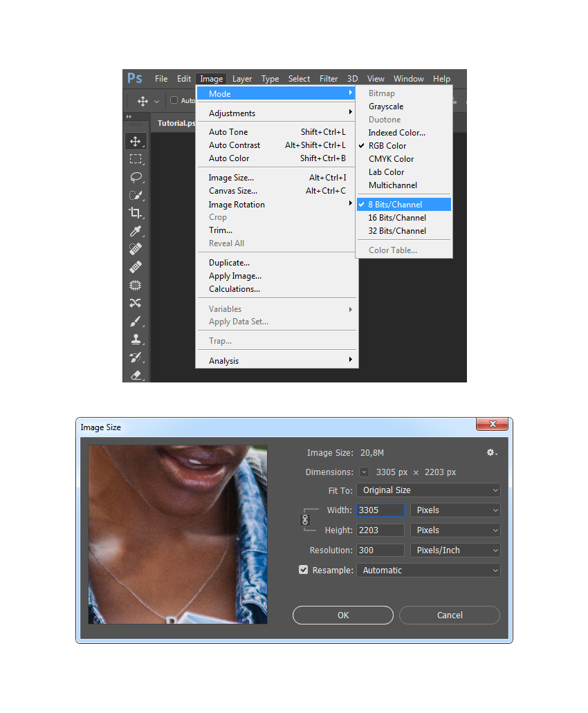The width and height of the screenshot is (588, 713).
Task: Click the image preview thumbnail
Action: (178, 535)
